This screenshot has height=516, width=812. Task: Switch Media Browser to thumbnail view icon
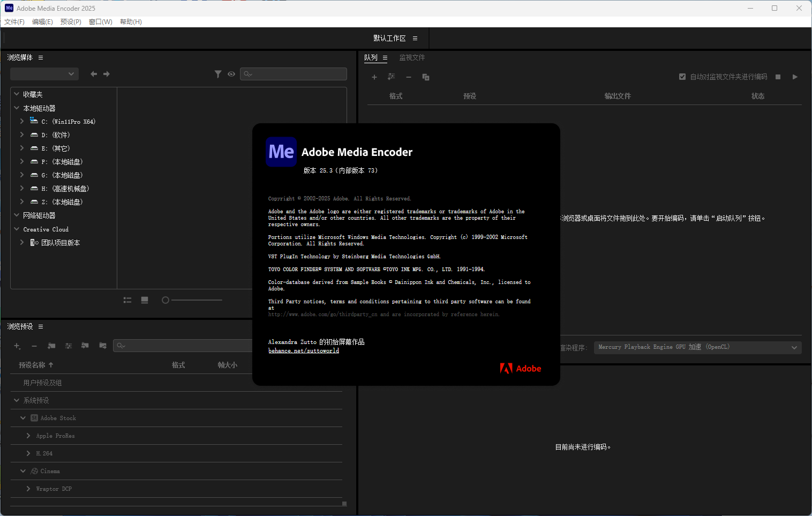click(145, 300)
